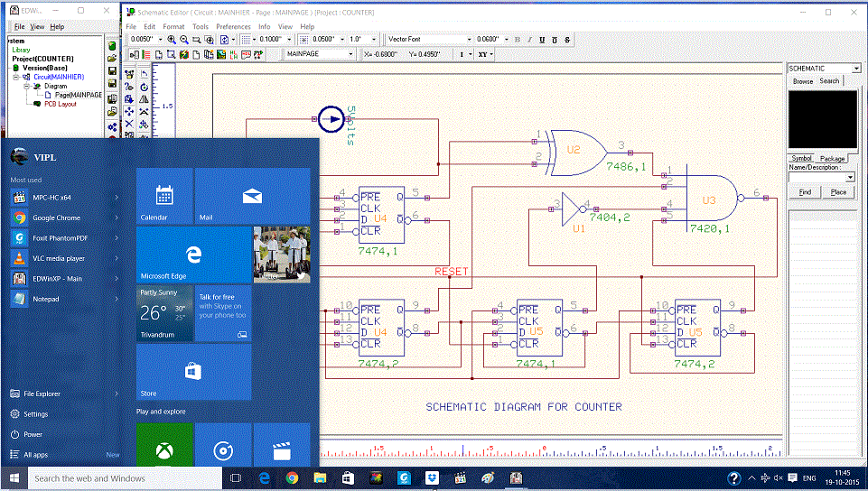Click the open folder icon in EDWinXP panel
Image resolution: width=868 pixels, height=491 pixels.
click(x=112, y=59)
